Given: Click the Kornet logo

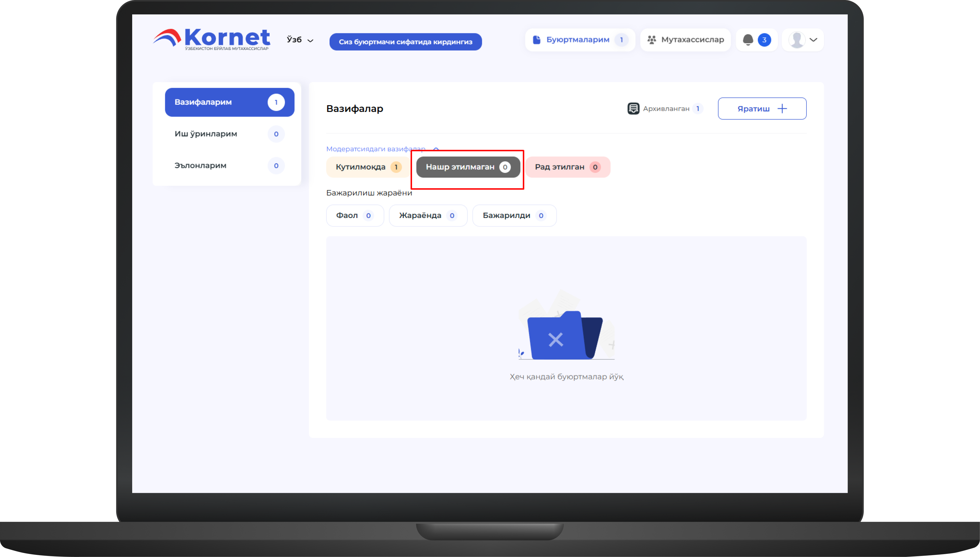Looking at the screenshot, I should coord(211,39).
